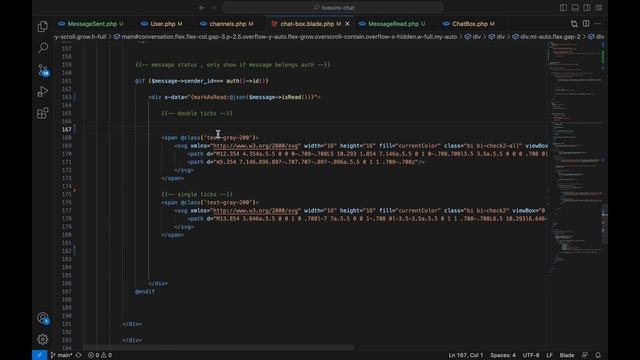Close the chat-box.blade.php tab
This screenshot has width=640, height=360.
click(x=347, y=24)
